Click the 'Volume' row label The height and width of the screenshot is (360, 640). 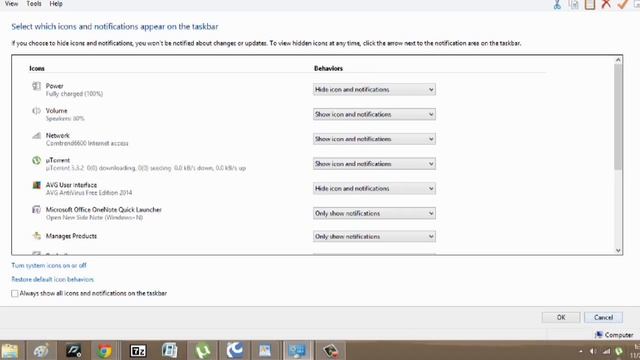(56, 111)
